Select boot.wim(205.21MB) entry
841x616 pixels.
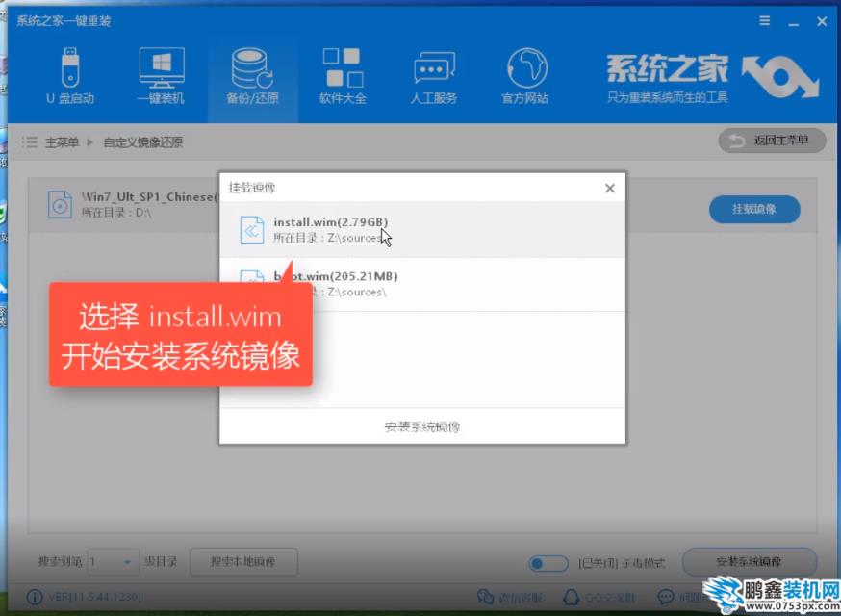click(x=422, y=284)
